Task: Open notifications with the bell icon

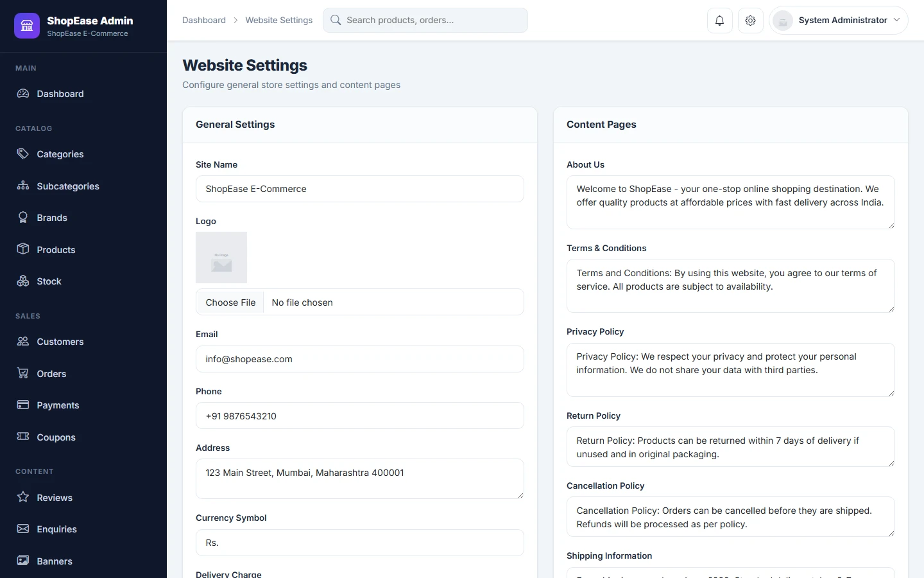Action: coord(719,21)
